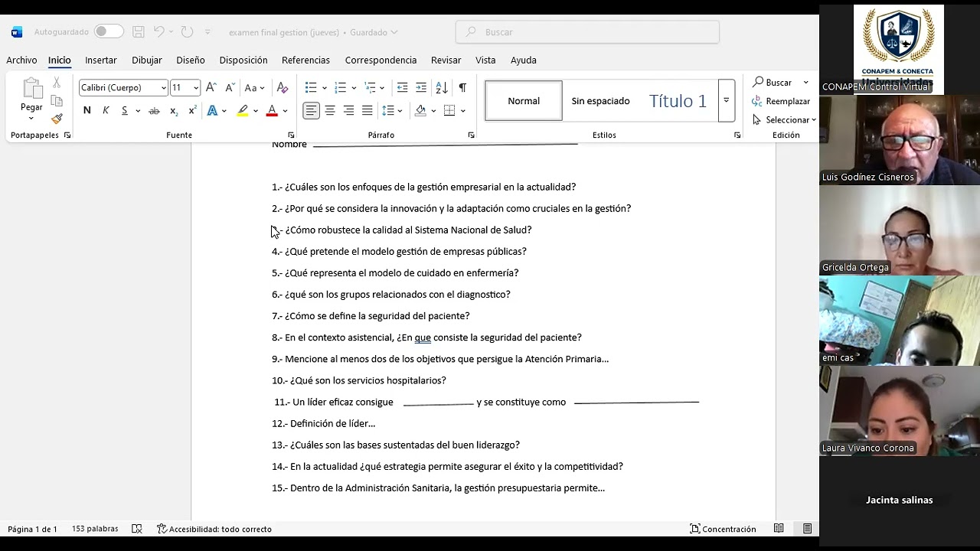Click Reemplazar (Replace)
Screen dimensions: 980x551
[781, 101]
